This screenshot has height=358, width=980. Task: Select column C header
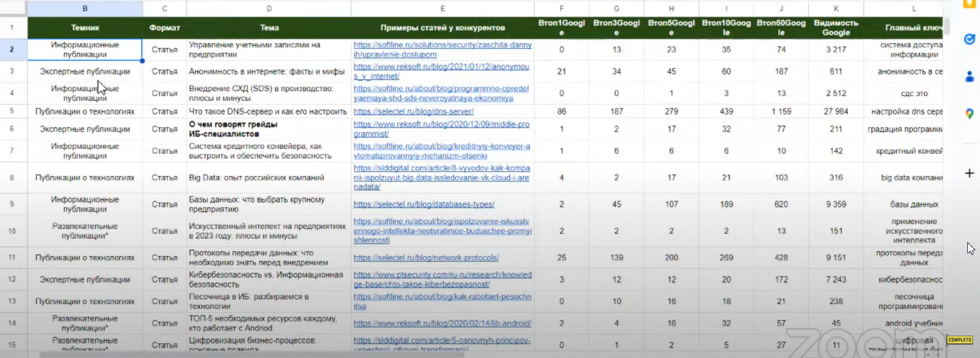click(x=165, y=9)
